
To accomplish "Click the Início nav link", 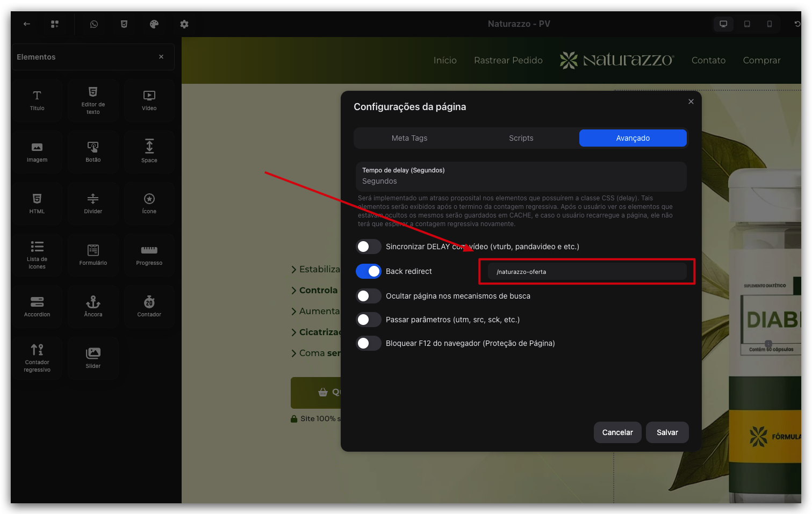I will 445,61.
